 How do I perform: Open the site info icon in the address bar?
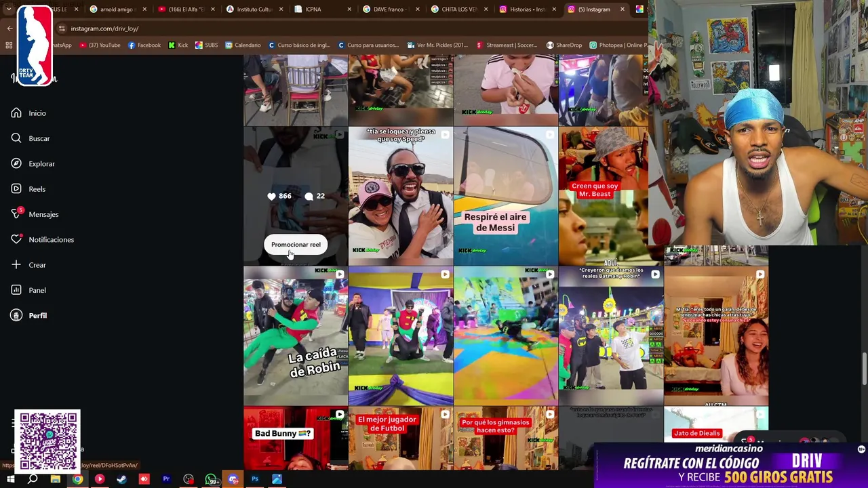pos(62,28)
